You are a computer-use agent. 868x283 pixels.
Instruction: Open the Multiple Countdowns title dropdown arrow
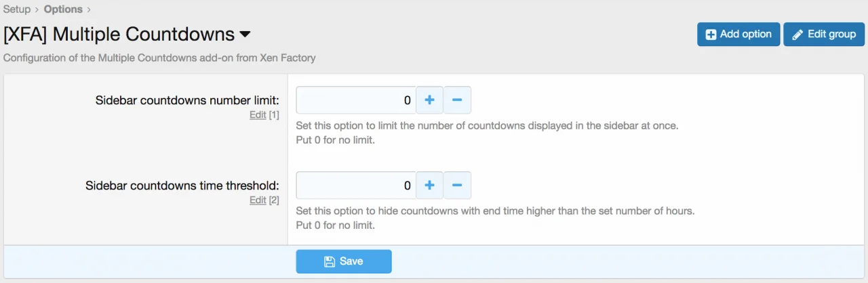(245, 34)
